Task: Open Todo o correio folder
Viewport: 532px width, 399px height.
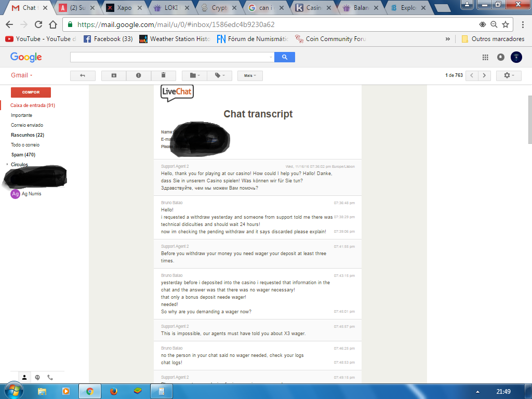Action: tap(25, 145)
